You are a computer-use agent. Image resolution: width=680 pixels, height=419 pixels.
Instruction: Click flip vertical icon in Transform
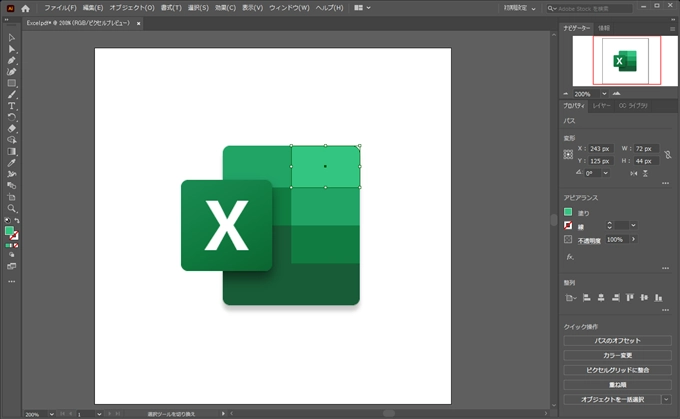click(645, 173)
